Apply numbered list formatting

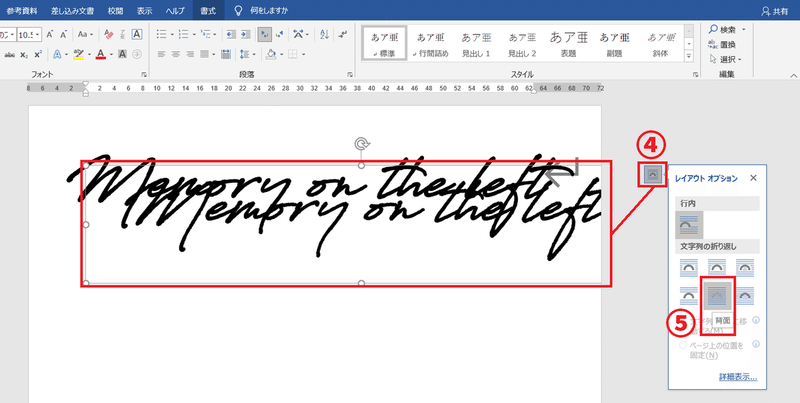coord(184,35)
